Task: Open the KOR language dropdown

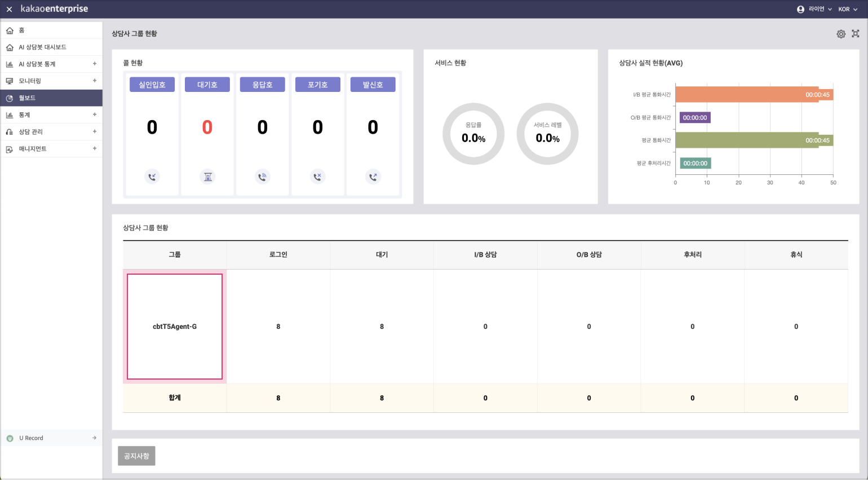Action: pos(847,10)
